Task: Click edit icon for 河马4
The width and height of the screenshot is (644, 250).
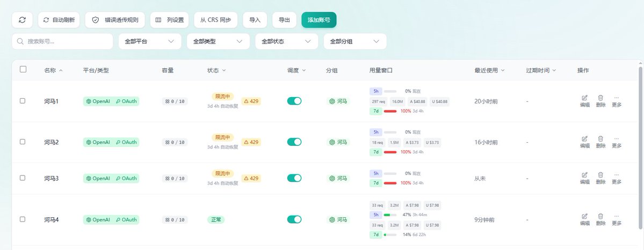Action: click(x=585, y=219)
